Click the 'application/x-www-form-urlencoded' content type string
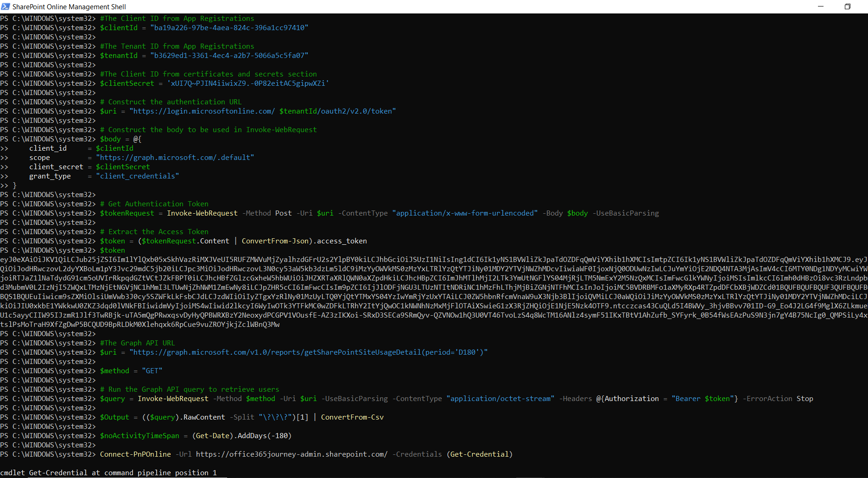Image resolution: width=868 pixels, height=478 pixels. pos(465,213)
